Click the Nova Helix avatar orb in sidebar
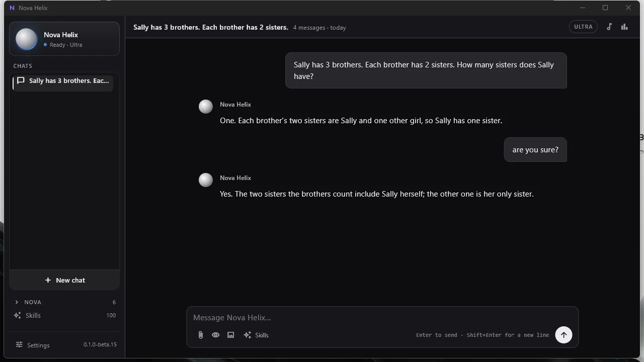644x362 pixels. click(26, 39)
